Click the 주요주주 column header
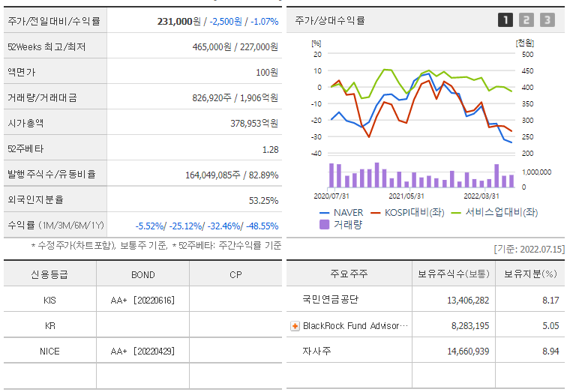Viewport: 567px width, 392px height. 349,274
